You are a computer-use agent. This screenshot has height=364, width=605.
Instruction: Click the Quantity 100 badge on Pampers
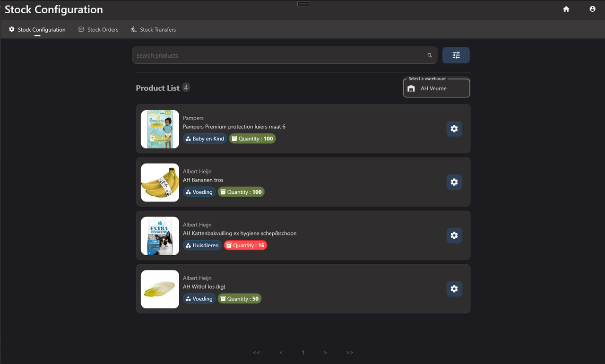252,139
